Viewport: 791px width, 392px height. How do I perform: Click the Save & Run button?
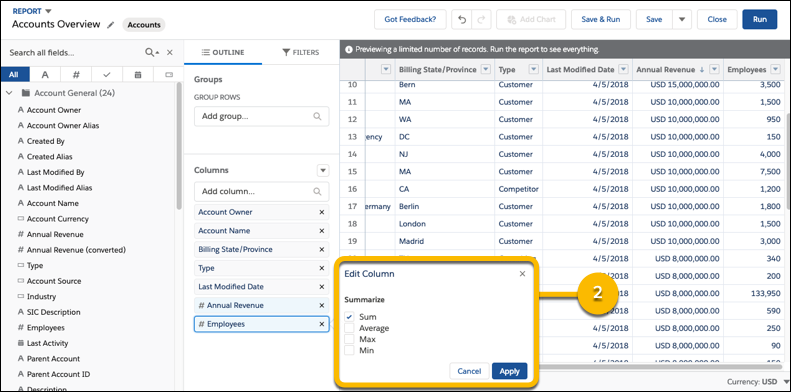pos(600,20)
